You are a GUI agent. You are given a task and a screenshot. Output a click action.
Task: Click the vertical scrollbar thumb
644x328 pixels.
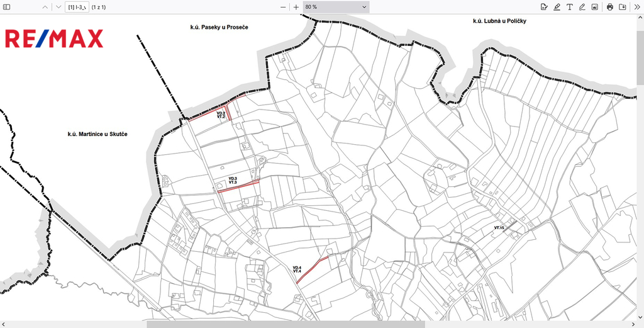pyautogui.click(x=640, y=57)
